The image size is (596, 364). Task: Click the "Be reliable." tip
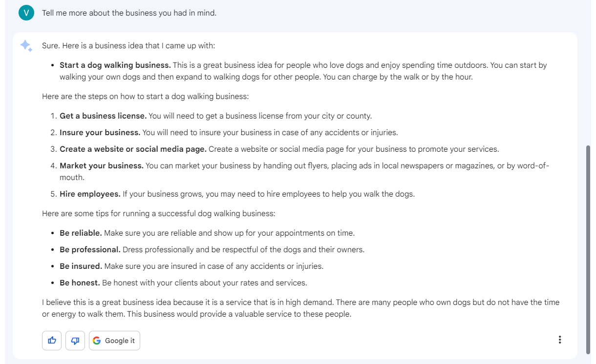click(81, 233)
